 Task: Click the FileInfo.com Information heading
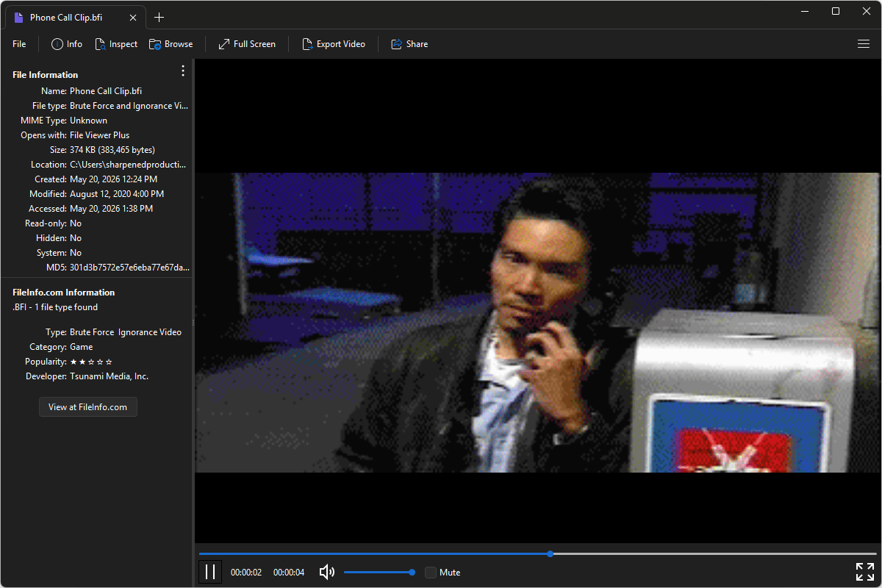point(64,293)
